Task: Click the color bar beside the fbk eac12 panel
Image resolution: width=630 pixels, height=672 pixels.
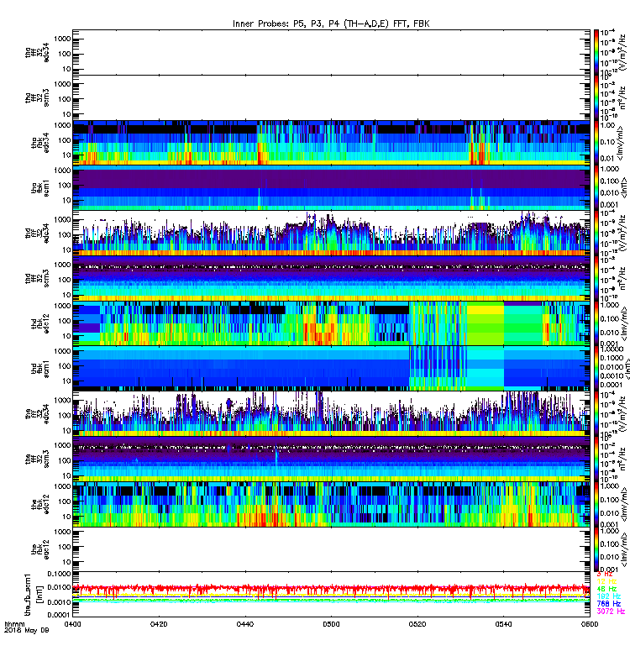Action: 596,549
